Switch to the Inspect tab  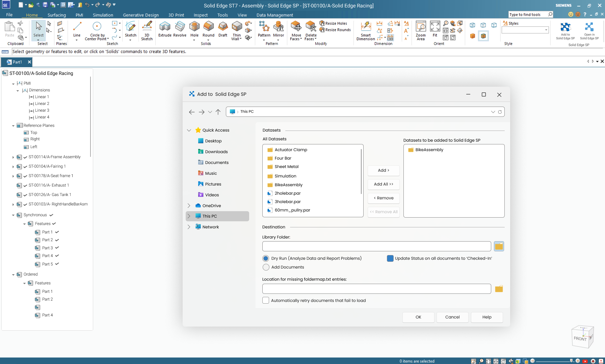tap(201, 15)
